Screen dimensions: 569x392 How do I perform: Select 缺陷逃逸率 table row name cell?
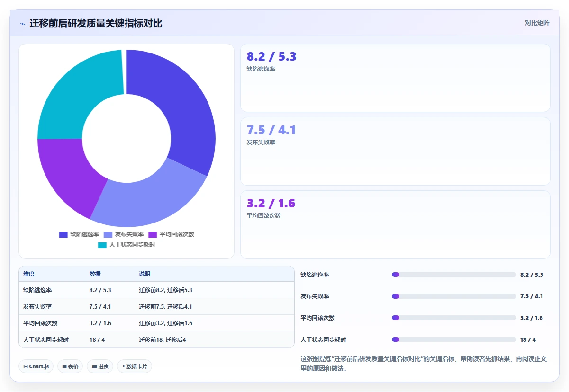coord(37,290)
